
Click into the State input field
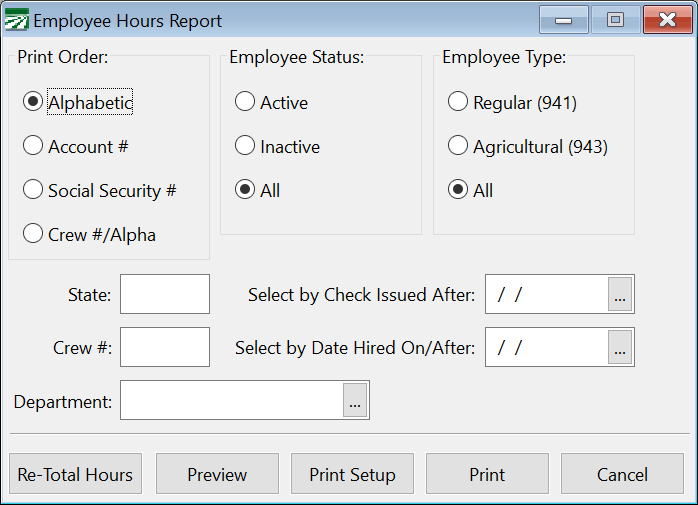pyautogui.click(x=165, y=294)
